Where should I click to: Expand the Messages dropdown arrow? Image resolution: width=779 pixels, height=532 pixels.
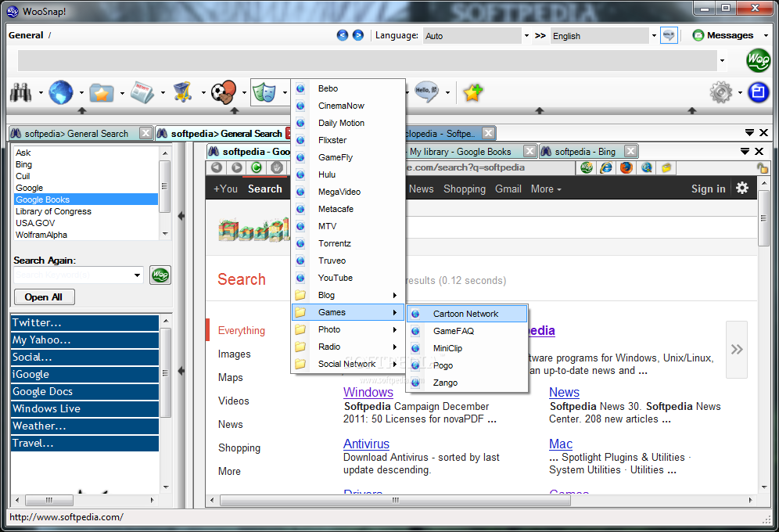[766, 36]
